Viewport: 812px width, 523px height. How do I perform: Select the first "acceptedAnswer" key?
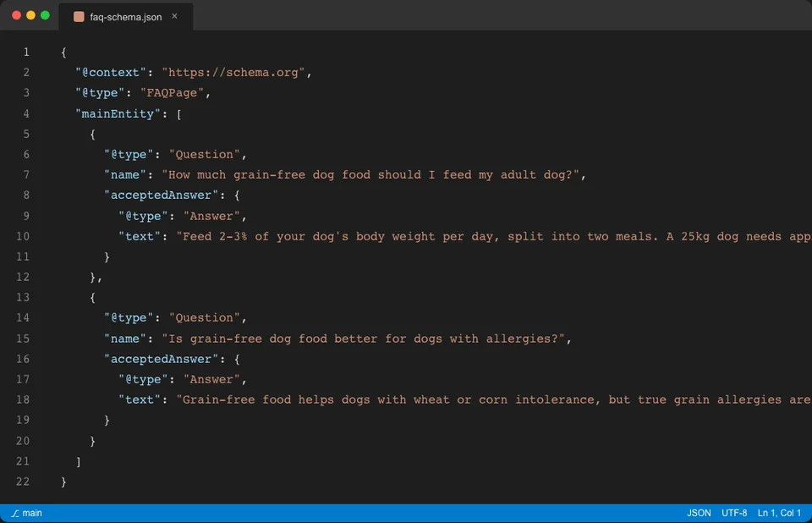tap(161, 195)
